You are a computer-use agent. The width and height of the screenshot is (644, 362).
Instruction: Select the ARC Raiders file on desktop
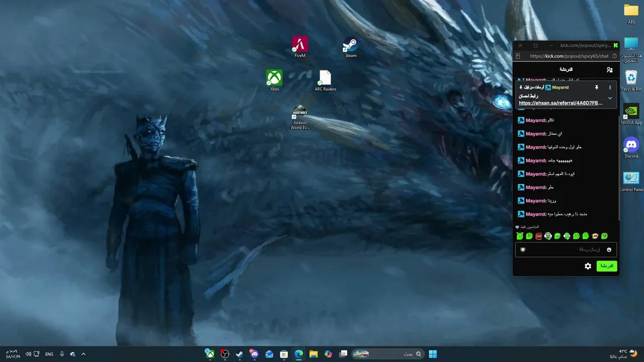tap(325, 80)
